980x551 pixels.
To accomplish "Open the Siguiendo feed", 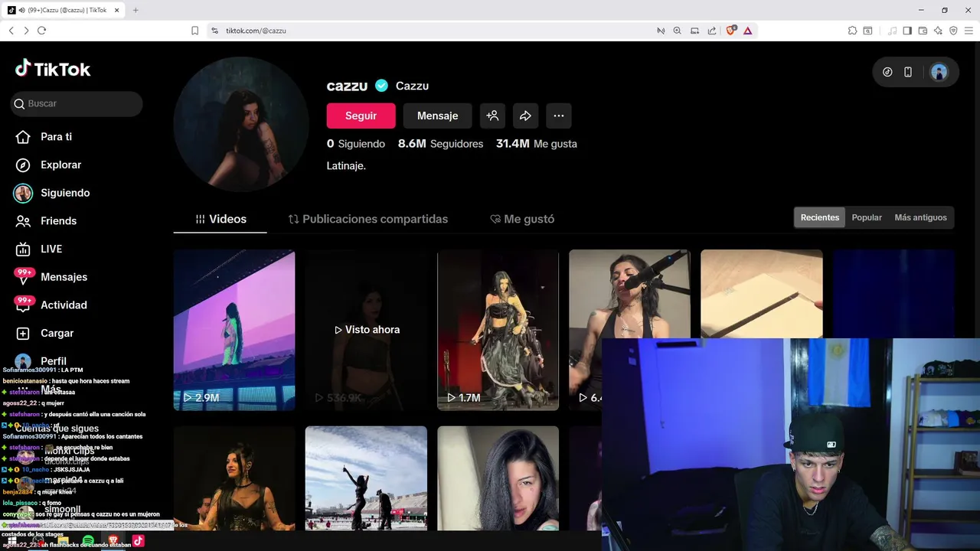I will coord(52,193).
